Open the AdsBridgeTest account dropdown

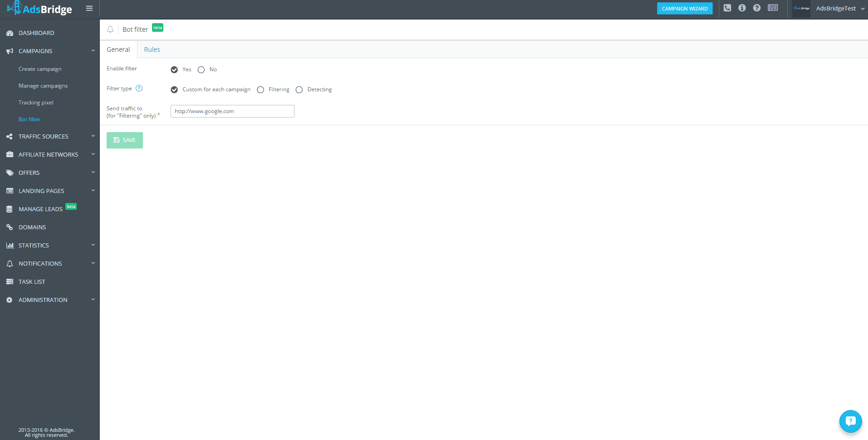840,9
